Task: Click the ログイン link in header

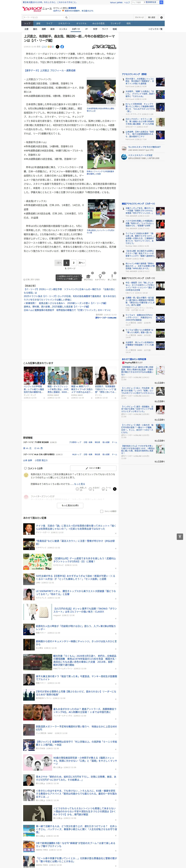Action: tap(57, 11)
